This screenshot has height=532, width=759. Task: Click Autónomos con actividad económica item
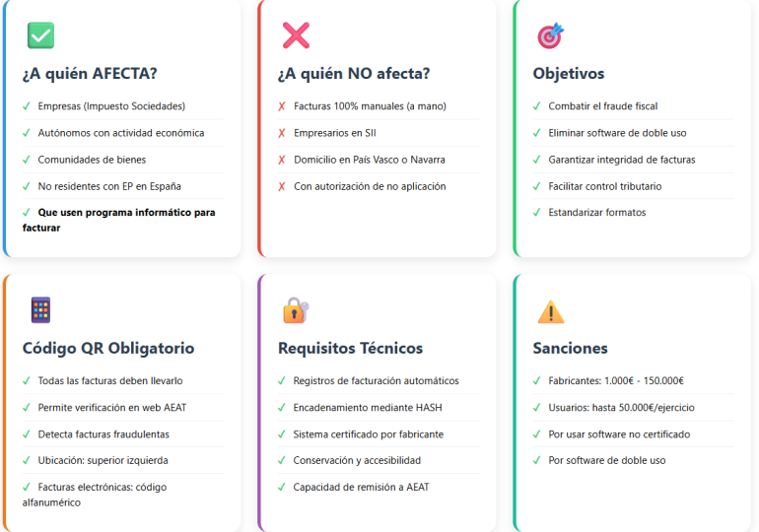(121, 133)
